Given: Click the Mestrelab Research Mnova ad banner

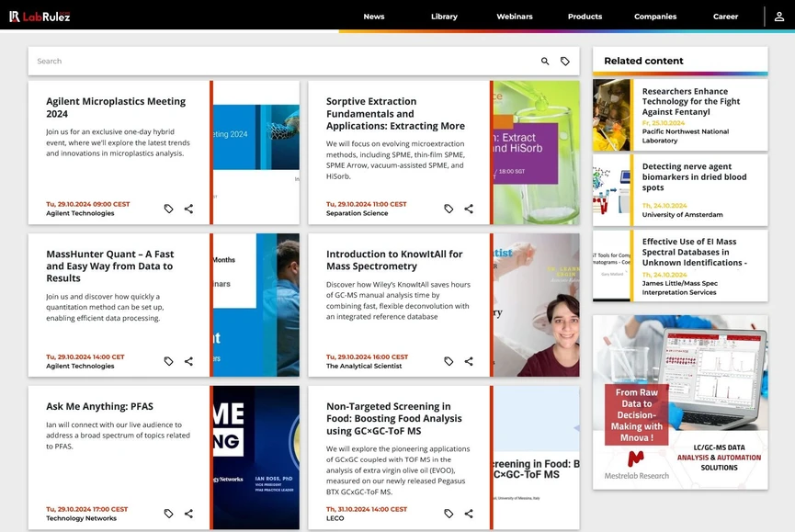Looking at the screenshot, I should click(x=680, y=402).
